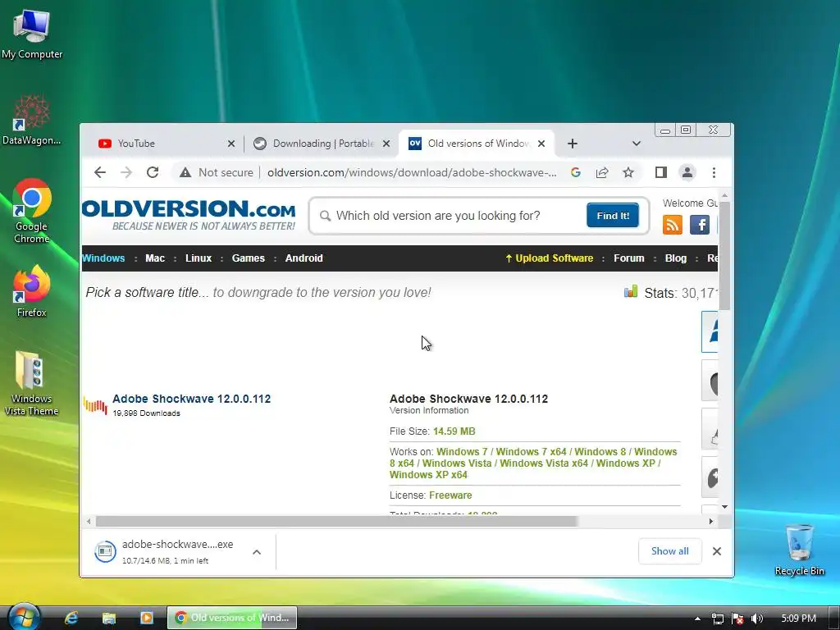Share this page icon

[602, 172]
